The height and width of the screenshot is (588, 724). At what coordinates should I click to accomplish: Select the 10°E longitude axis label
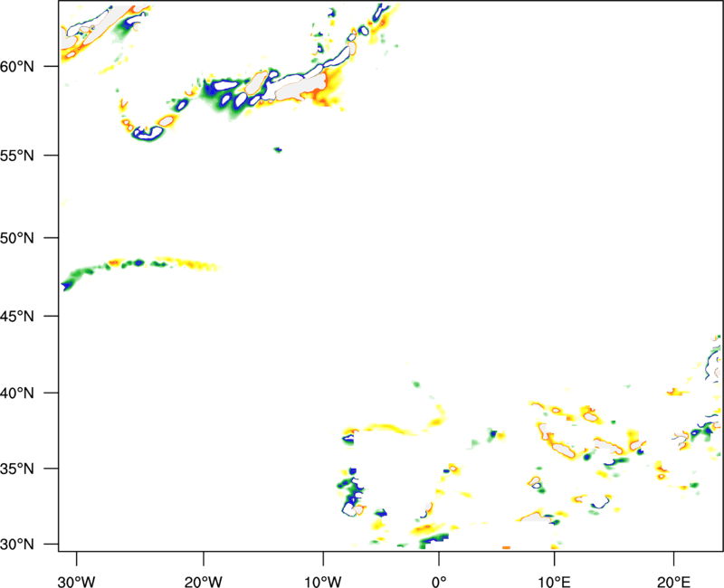(x=554, y=582)
